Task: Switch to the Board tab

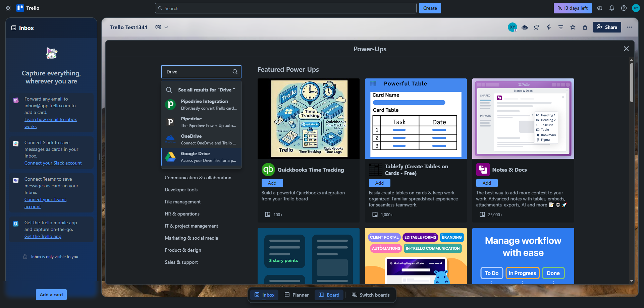Action: pos(329,295)
